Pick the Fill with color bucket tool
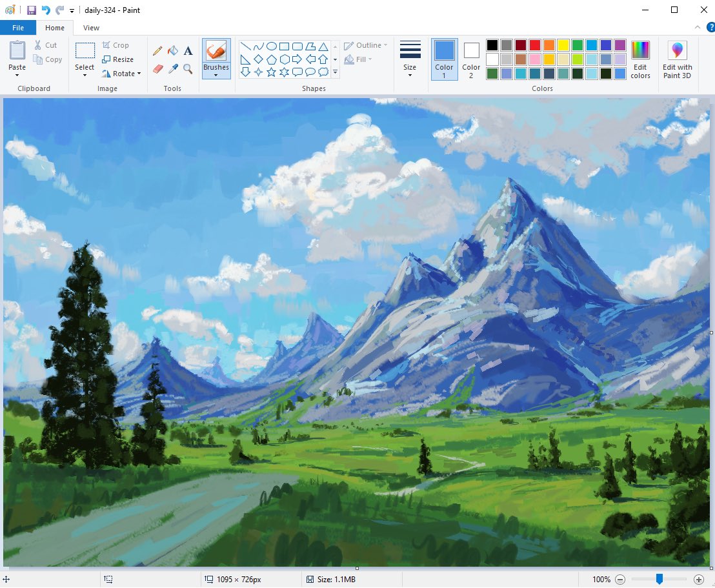 [173, 51]
